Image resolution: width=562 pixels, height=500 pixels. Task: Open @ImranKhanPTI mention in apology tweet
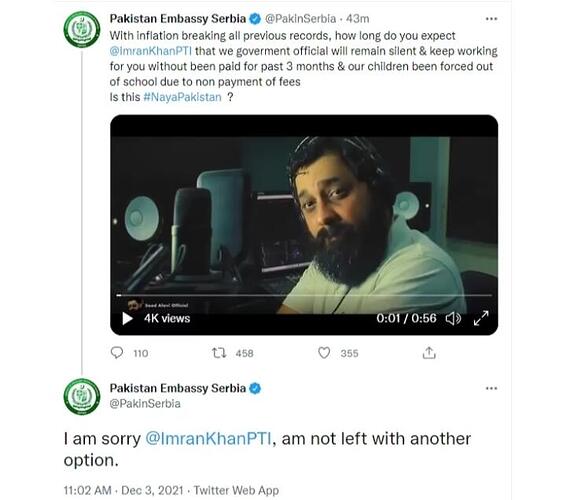[x=208, y=439]
